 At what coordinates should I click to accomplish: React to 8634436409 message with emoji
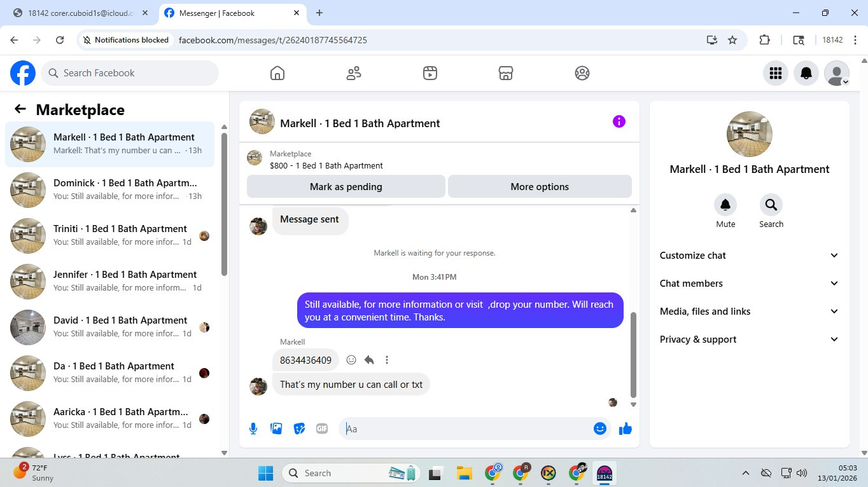[351, 360]
